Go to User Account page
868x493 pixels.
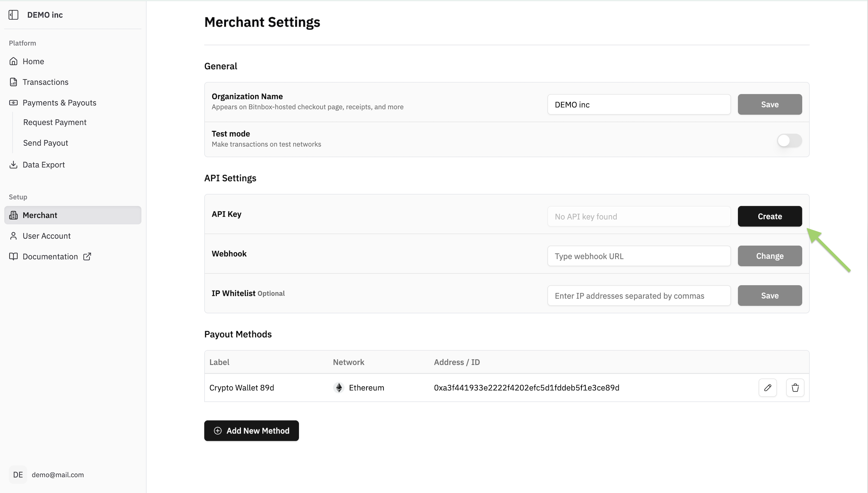point(46,236)
